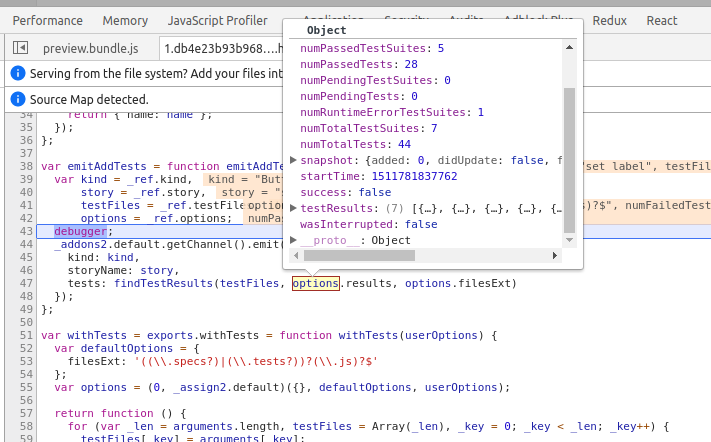Screen dimensions: 711x442
Task: Click 'findTestResults' call on line 47
Action: [x=163, y=283]
